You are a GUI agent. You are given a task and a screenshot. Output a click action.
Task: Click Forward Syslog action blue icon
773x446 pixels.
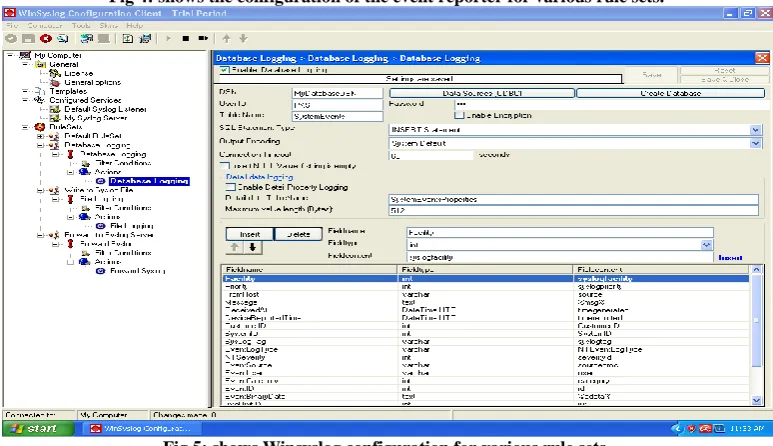100,271
